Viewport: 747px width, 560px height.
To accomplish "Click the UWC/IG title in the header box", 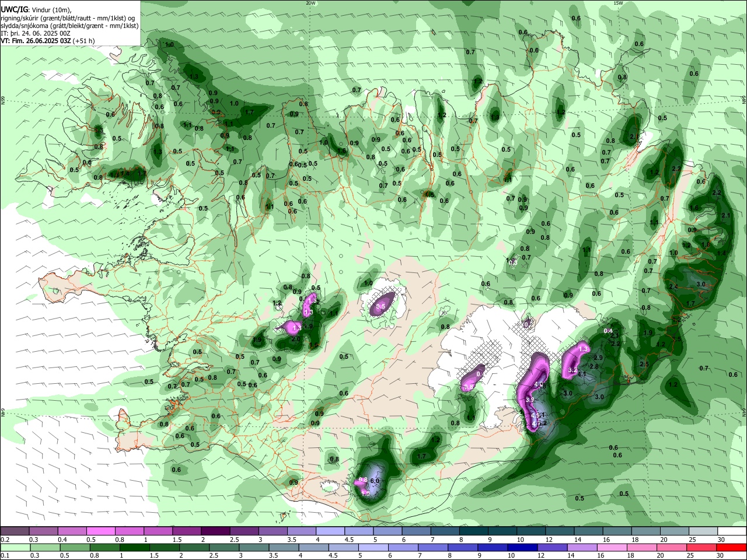I will tap(14, 9).
